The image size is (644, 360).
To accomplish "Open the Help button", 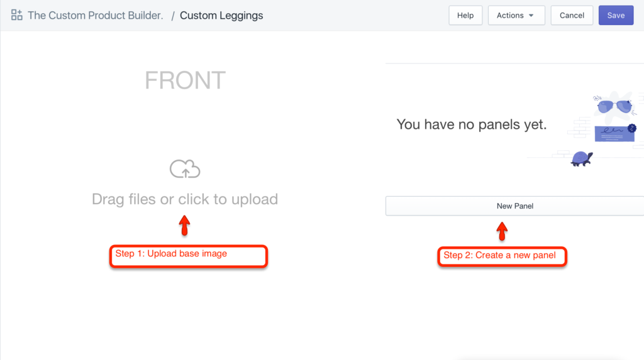I will [465, 16].
